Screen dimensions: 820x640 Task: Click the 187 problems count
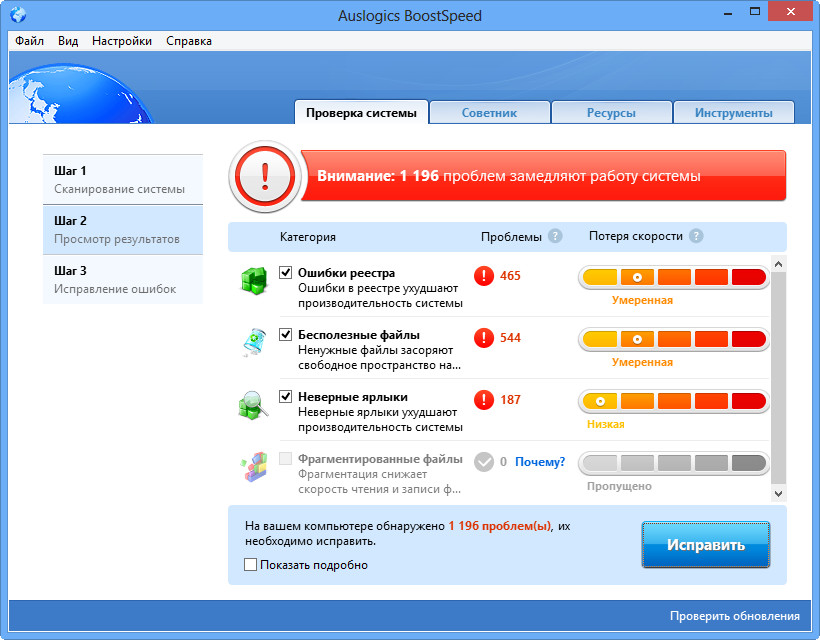pos(510,400)
